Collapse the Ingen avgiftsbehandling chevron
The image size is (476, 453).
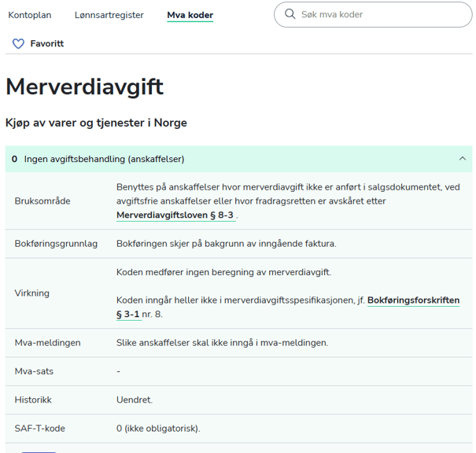(x=462, y=159)
